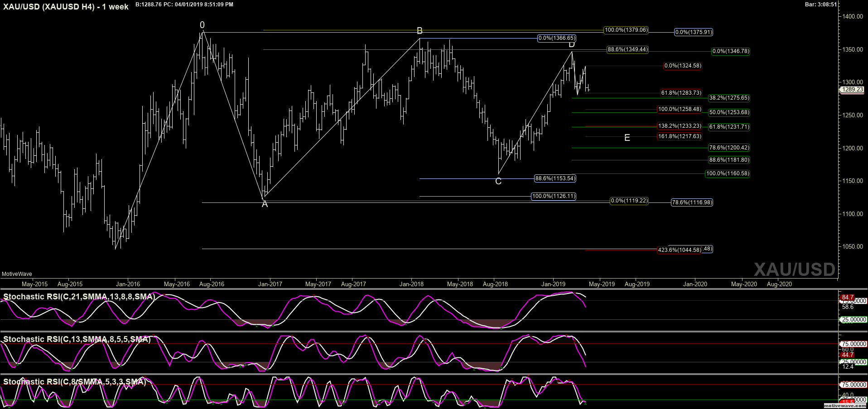Select the 161.8%(1217.63) extension label
The image size is (868, 409).
(x=680, y=136)
